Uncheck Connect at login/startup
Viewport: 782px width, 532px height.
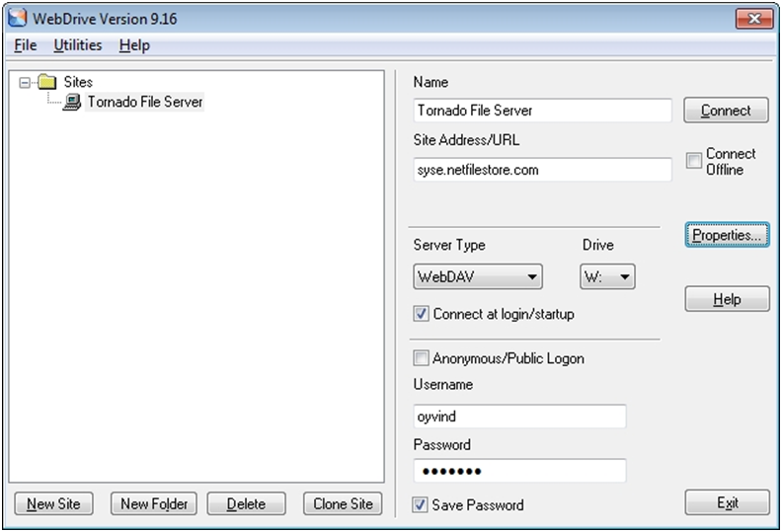coord(421,314)
